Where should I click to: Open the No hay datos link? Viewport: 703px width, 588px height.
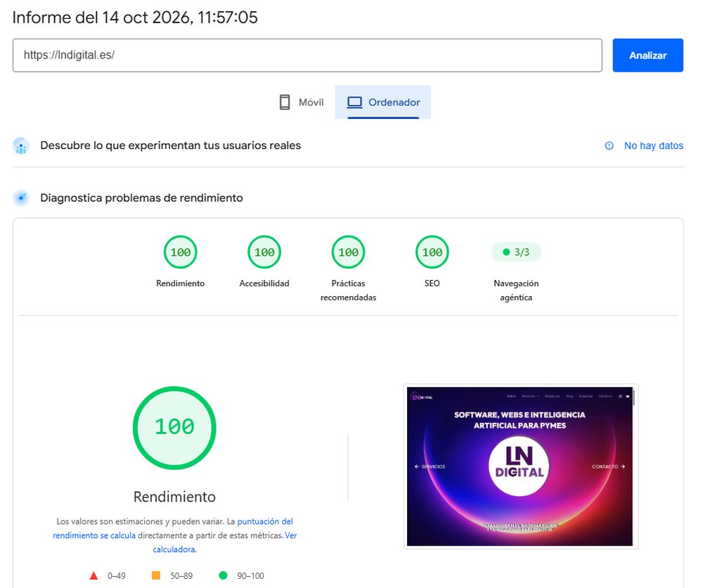[653, 146]
